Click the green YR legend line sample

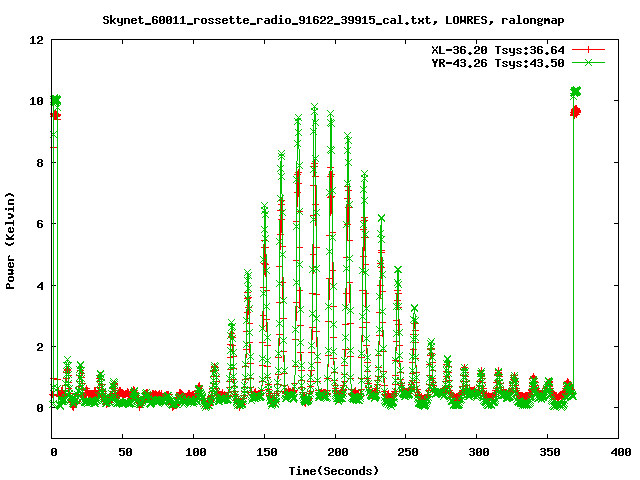pyautogui.click(x=588, y=63)
